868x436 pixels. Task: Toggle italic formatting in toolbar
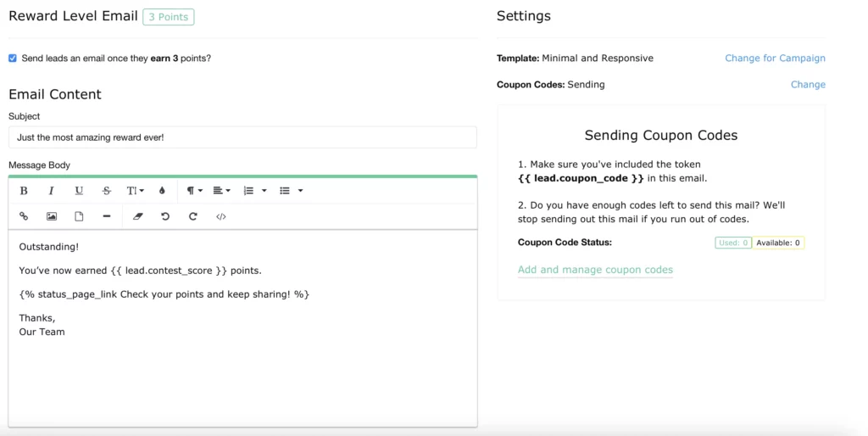tap(51, 191)
